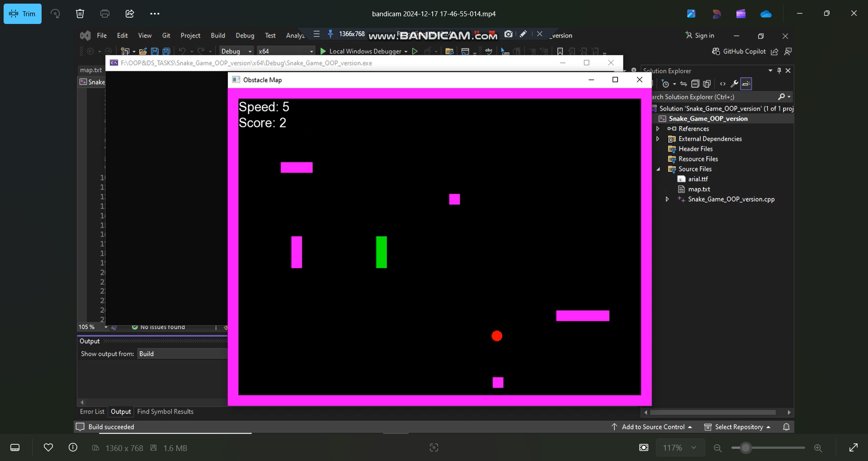Open the purple Clipchamp icon
The image size is (868, 461).
coord(741,14)
